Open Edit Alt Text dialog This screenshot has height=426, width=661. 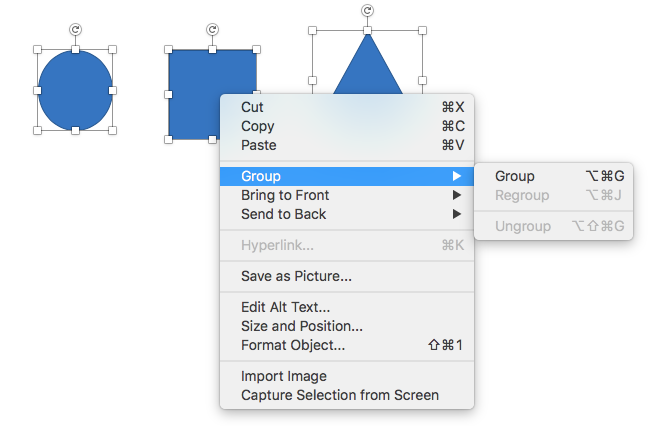click(x=285, y=307)
